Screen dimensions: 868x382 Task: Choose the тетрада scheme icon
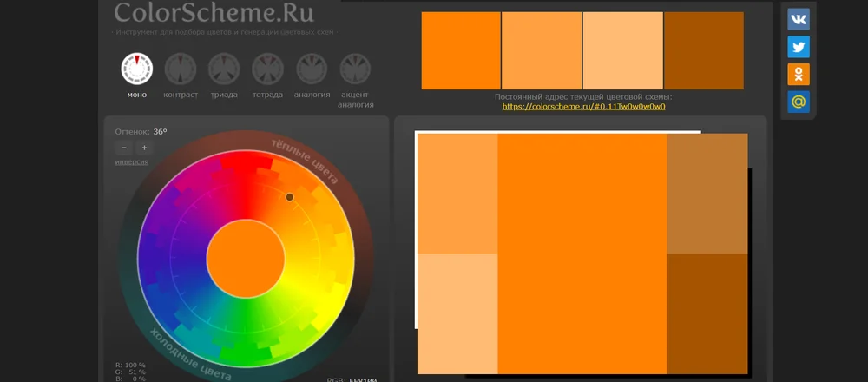(x=267, y=68)
